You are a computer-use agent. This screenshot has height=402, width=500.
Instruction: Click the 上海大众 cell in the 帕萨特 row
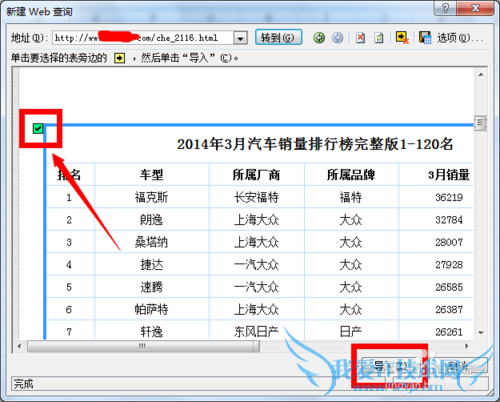(x=256, y=309)
